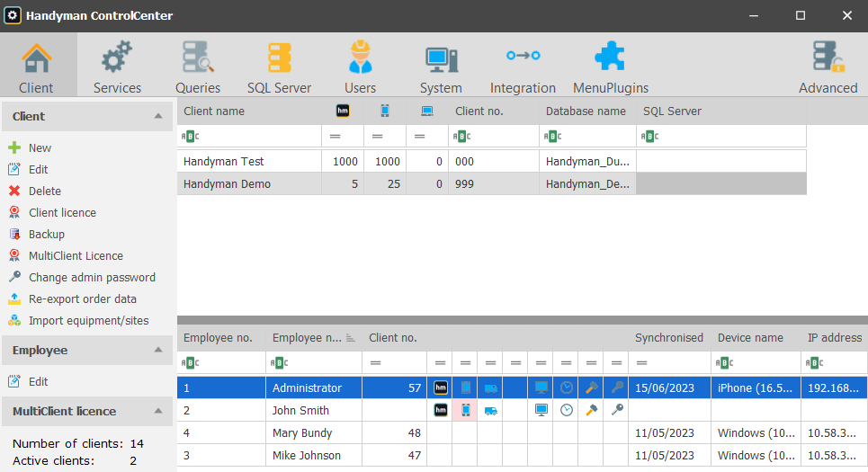Collapse the Employee panel
This screenshot has height=472, width=868.
(x=158, y=350)
